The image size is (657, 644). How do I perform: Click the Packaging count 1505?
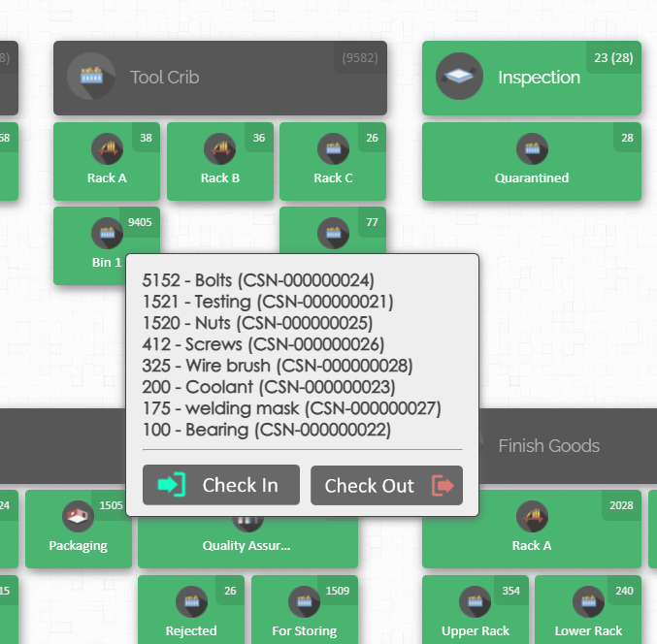[x=111, y=505]
